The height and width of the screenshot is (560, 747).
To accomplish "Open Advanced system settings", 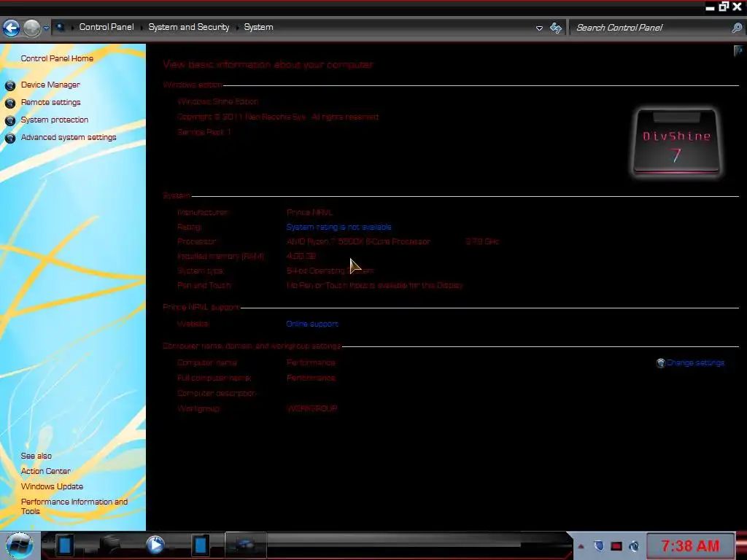I will pyautogui.click(x=69, y=137).
